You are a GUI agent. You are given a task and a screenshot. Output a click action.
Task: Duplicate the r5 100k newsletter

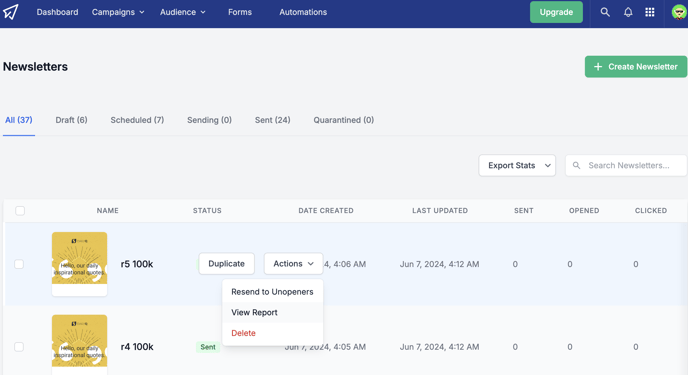[226, 264]
